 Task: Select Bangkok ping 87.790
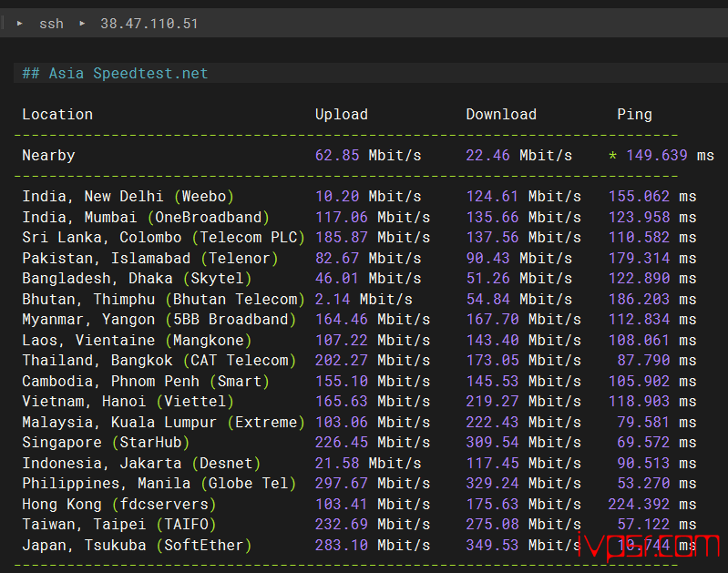pos(643,361)
